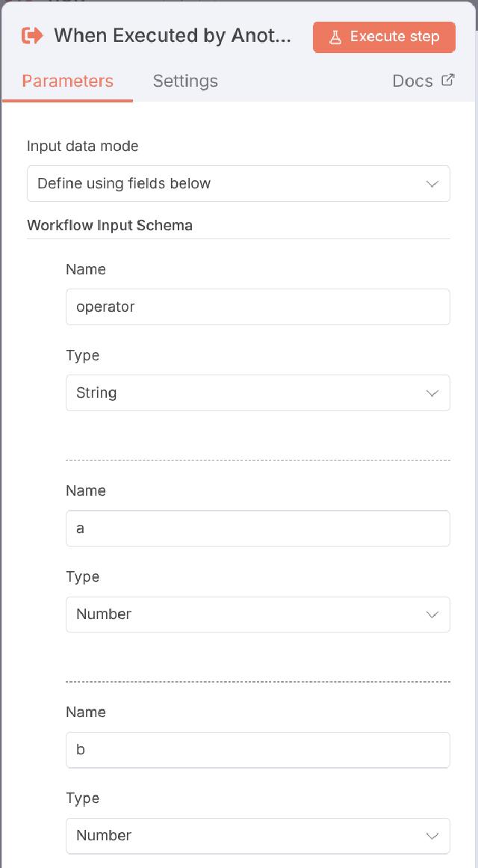Screen dimensions: 478x868
Task: Click the Name field containing operator
Action: 258,307
